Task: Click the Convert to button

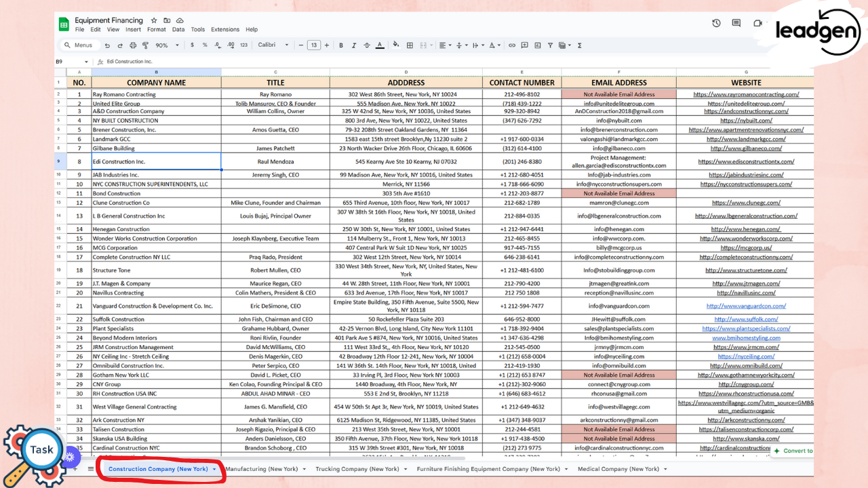Action: (x=793, y=451)
